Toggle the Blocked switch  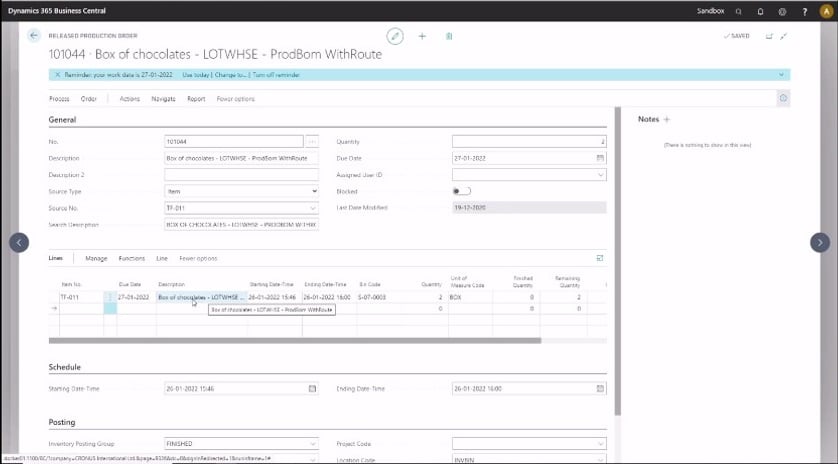point(462,191)
